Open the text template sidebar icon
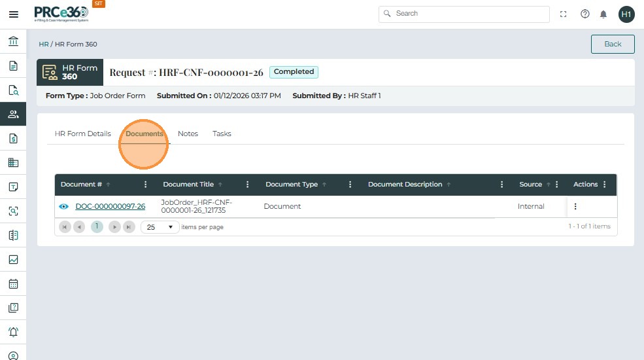 coord(13,187)
